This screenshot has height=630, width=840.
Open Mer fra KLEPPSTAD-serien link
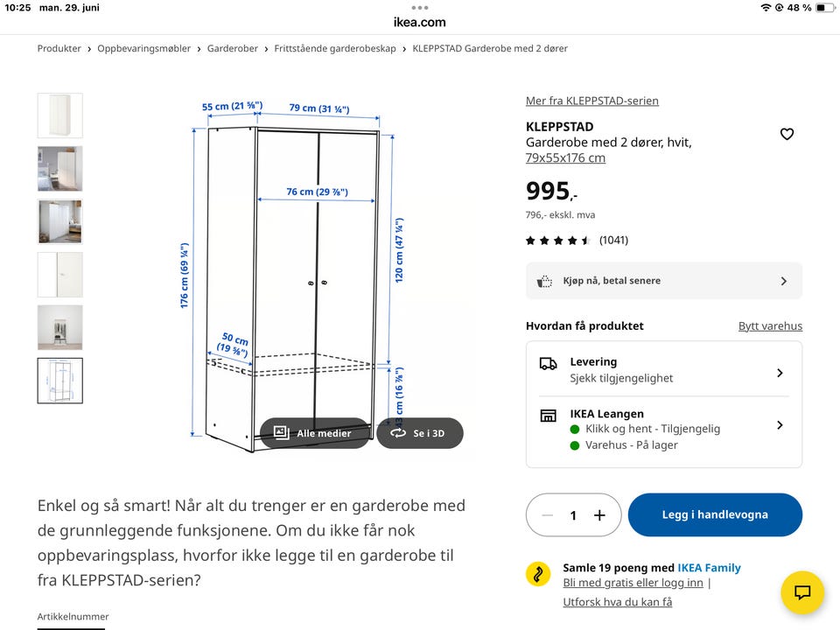(x=592, y=101)
